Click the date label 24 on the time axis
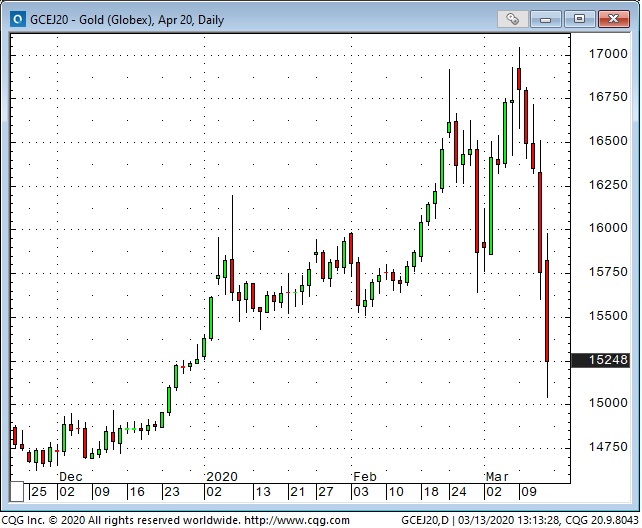Image resolution: width=642 pixels, height=528 pixels. (459, 492)
